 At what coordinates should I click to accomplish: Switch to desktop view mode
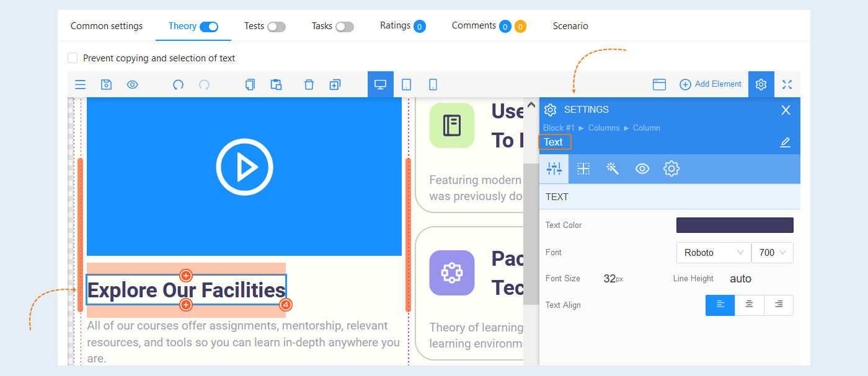381,84
